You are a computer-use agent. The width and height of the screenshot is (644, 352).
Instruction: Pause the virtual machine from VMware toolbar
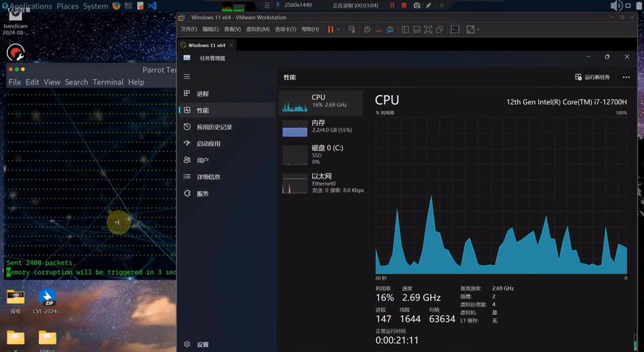(330, 30)
